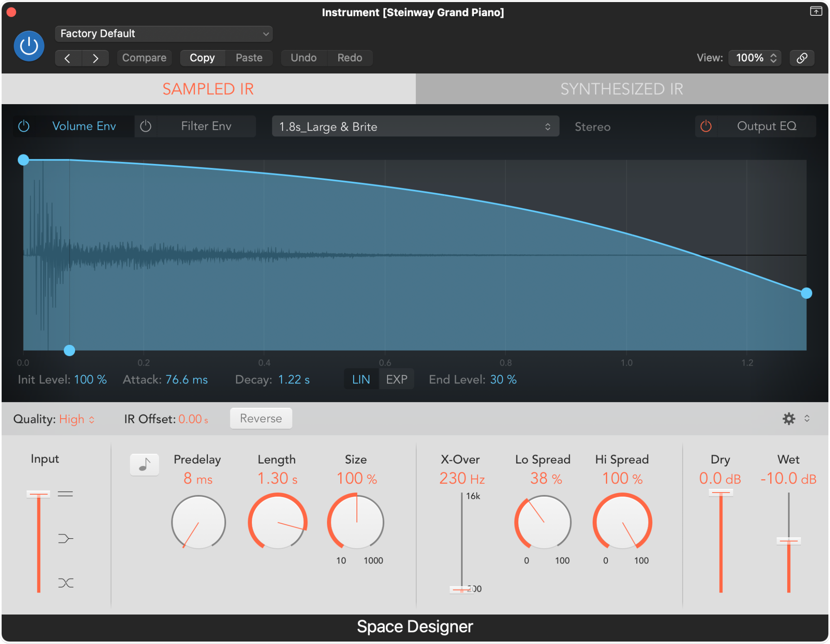Click the chevron next to the gear icon
Image resolution: width=830 pixels, height=644 pixels.
point(807,418)
